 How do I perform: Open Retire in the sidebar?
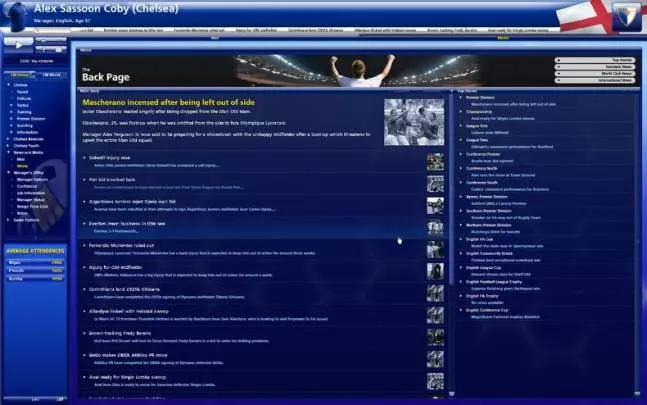pos(22,213)
